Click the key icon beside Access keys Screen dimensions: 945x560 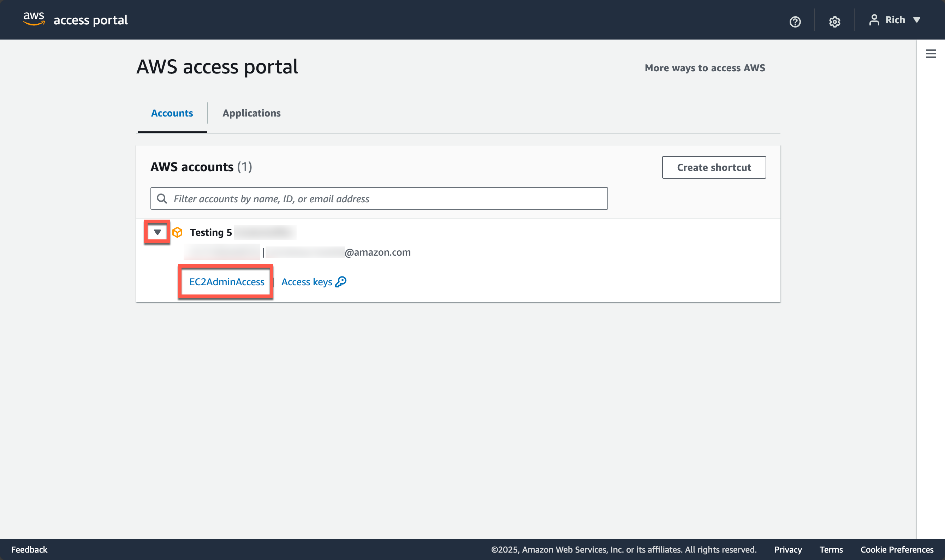[x=341, y=281]
